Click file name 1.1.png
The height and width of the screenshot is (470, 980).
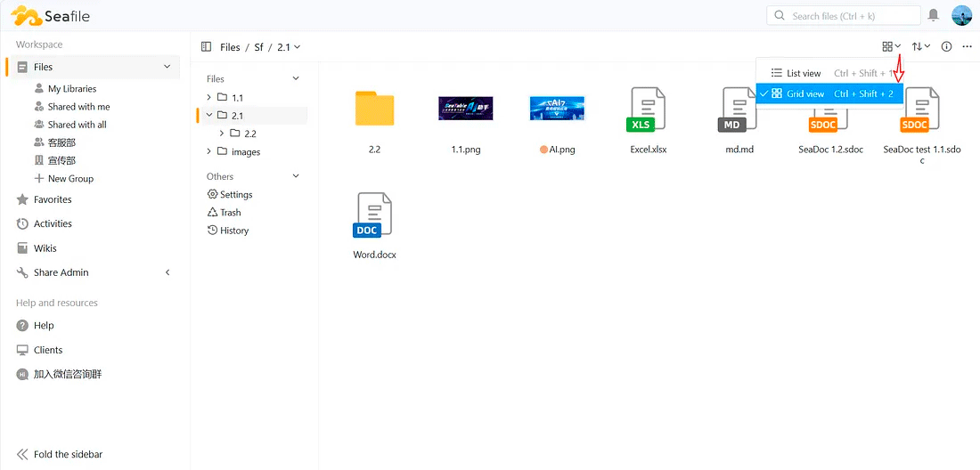tap(466, 150)
